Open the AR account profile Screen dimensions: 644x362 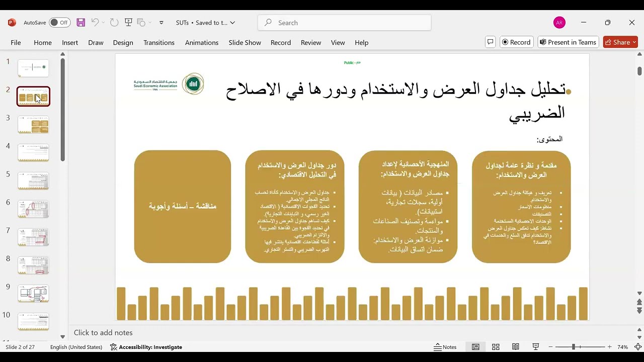[x=559, y=23]
